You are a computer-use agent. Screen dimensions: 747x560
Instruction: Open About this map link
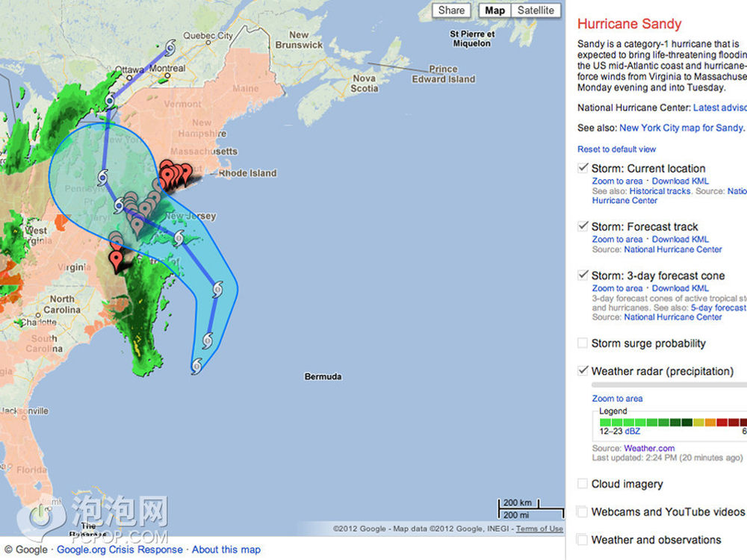(226, 550)
